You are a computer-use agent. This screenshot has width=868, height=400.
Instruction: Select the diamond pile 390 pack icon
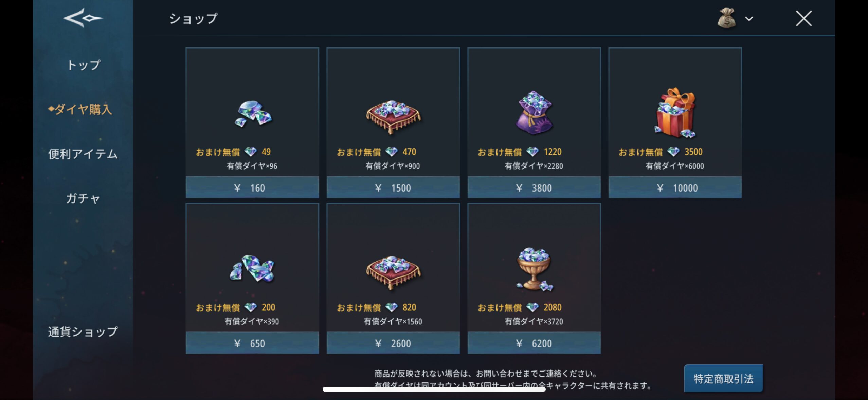point(252,269)
